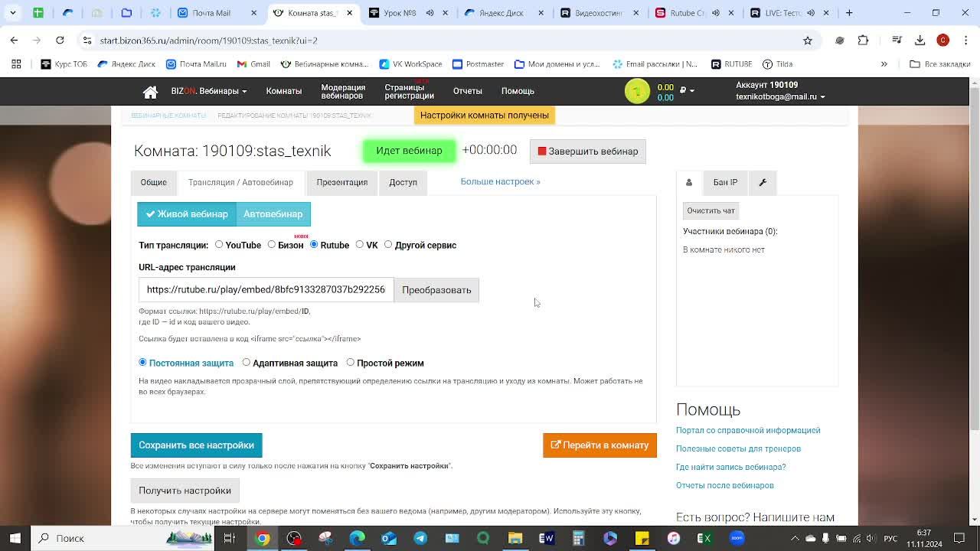Go back to previous page
The image size is (980, 551).
click(14, 40)
